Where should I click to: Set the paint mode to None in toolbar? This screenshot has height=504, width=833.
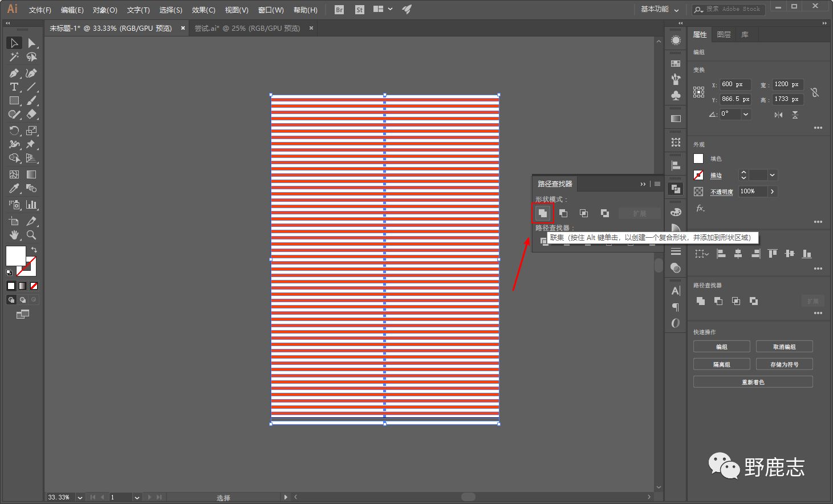34,286
